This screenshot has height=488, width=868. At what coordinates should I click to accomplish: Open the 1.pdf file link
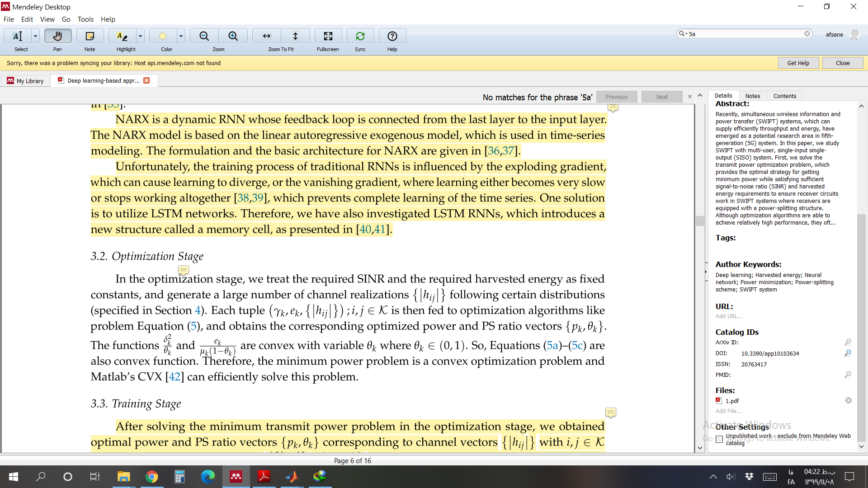pos(732,401)
